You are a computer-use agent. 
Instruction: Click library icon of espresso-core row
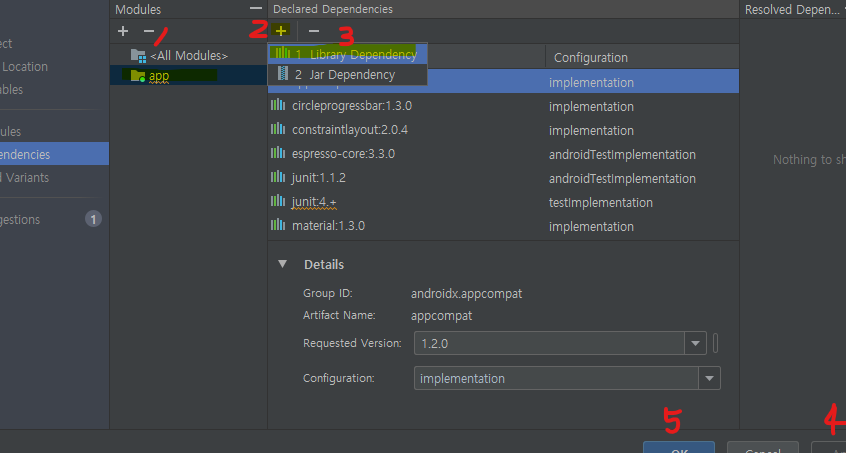(278, 153)
